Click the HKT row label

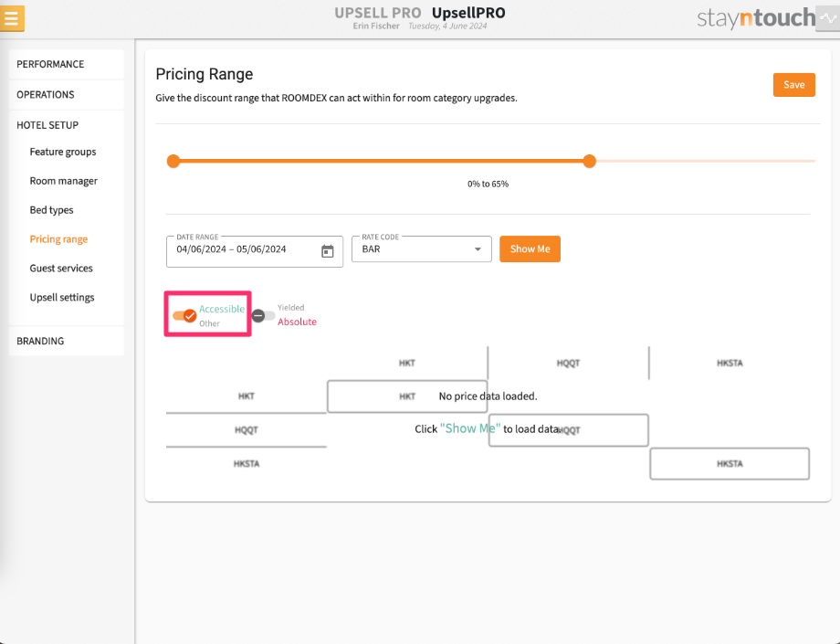(x=247, y=396)
